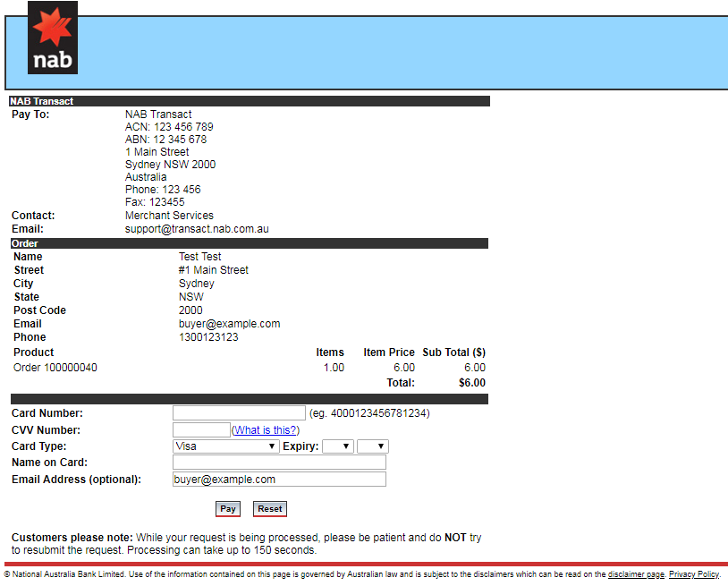Viewport: 728px width, 586px height.
Task: Open the Card Type dropdown showing Visa
Action: tap(226, 446)
